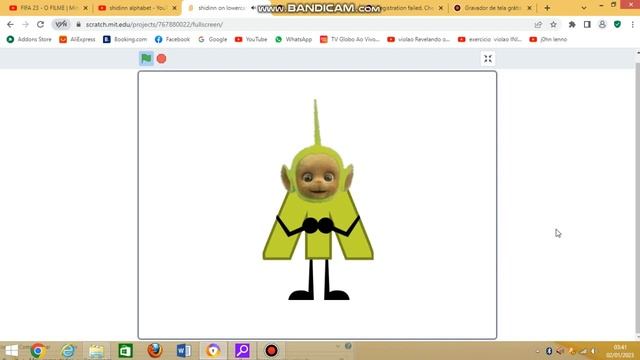640x360 pixels.
Task: Open Google bookmark
Action: point(213,40)
